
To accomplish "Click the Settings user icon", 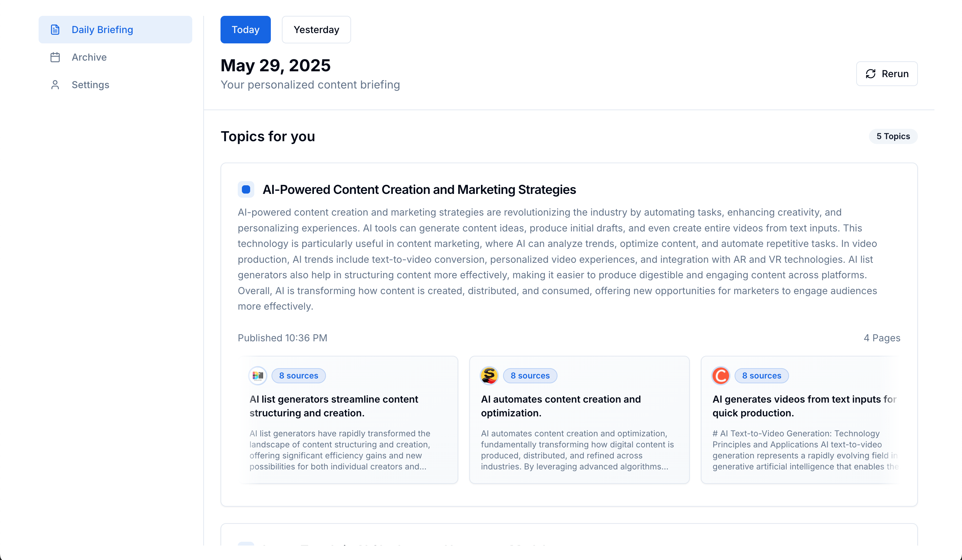I will [x=55, y=85].
